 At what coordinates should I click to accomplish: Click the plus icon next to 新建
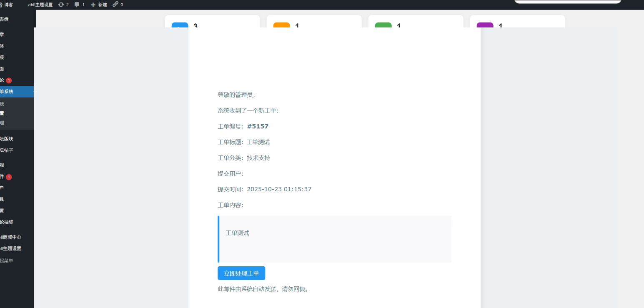[93, 5]
